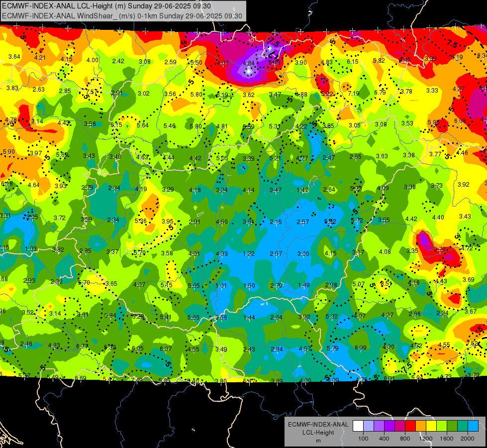Viewport: 487px width, 448px height.
Task: Click the wind shear value 2.66
Action: coord(415,314)
